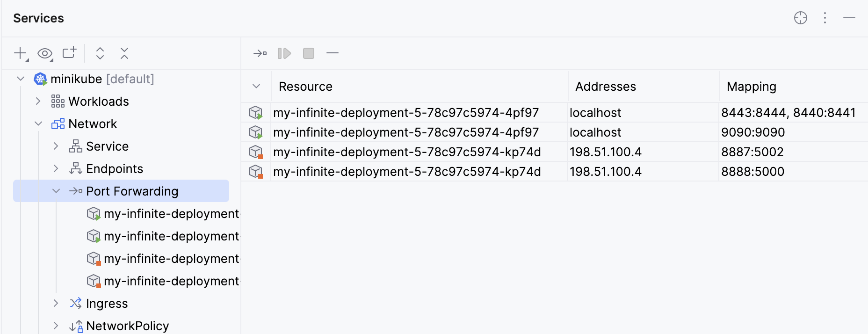
Task: Toggle the View Options eye icon
Action: 45,53
